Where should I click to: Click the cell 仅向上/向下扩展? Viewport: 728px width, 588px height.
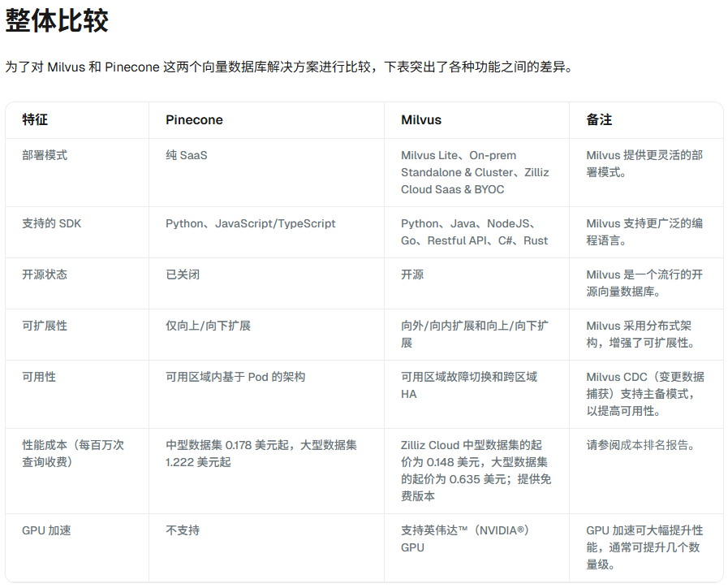click(208, 326)
